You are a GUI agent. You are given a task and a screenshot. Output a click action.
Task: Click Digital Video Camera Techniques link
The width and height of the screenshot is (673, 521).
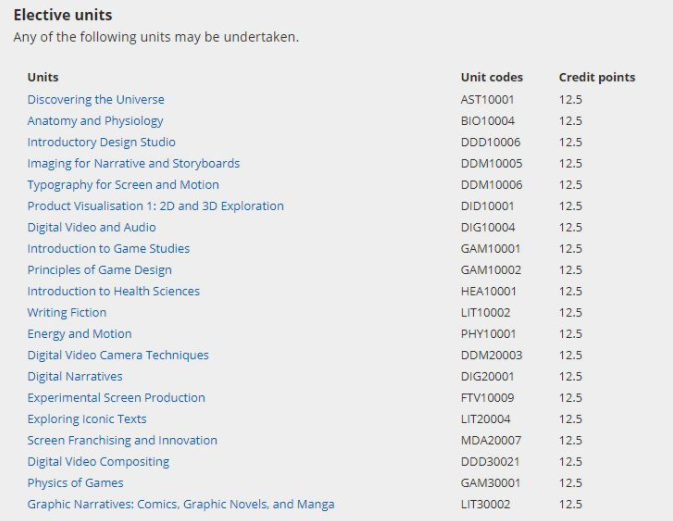tap(118, 355)
